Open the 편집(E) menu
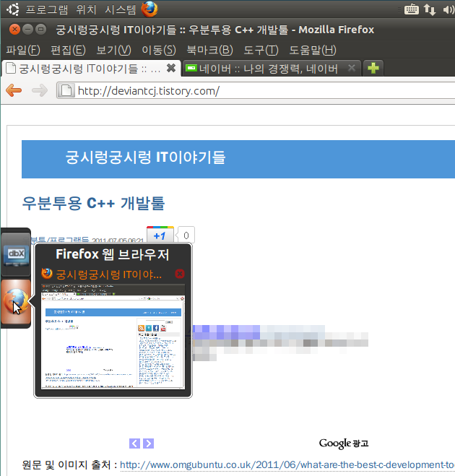Screen dimensions: 455x476 pos(68,50)
